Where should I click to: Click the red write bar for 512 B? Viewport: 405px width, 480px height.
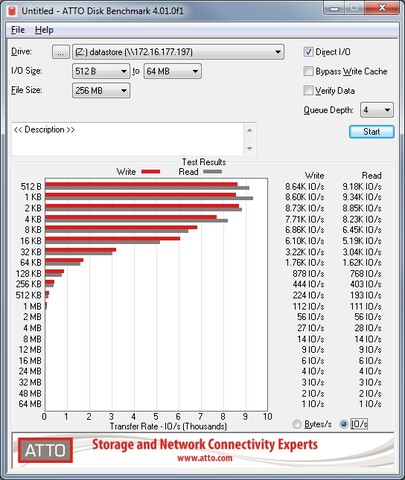pos(141,184)
